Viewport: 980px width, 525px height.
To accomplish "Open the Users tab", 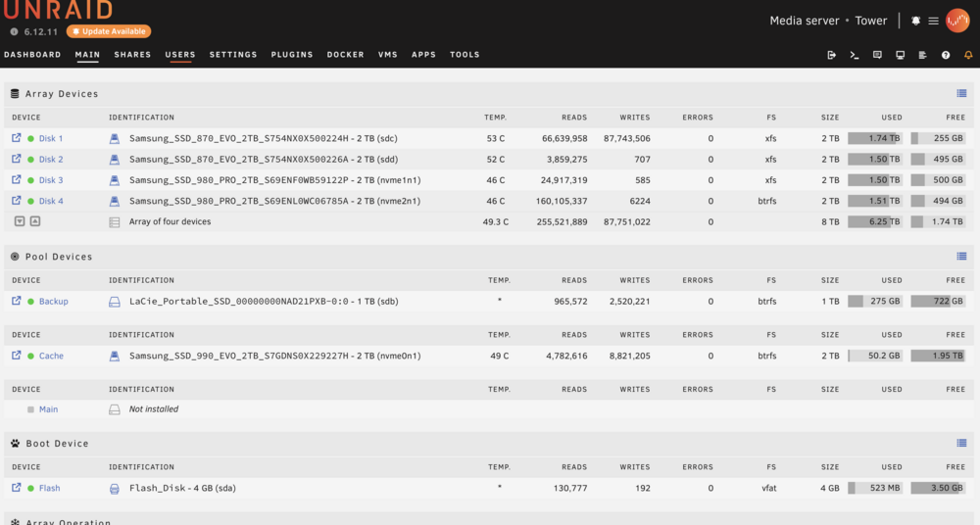I will click(x=180, y=55).
